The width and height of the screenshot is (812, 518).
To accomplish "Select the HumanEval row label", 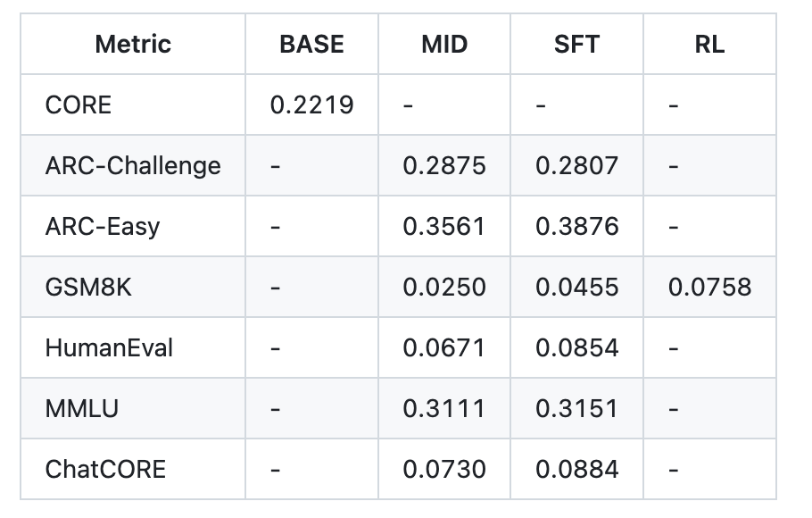I will [x=109, y=347].
